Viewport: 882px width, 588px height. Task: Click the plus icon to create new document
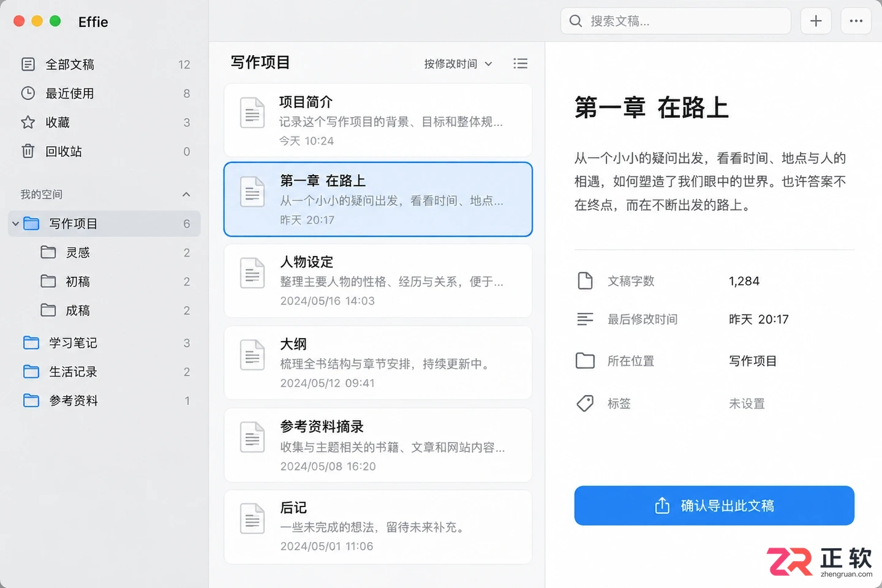(816, 21)
